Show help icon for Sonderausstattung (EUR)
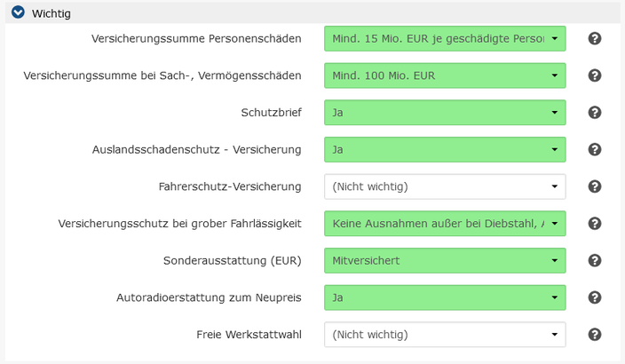 595,261
